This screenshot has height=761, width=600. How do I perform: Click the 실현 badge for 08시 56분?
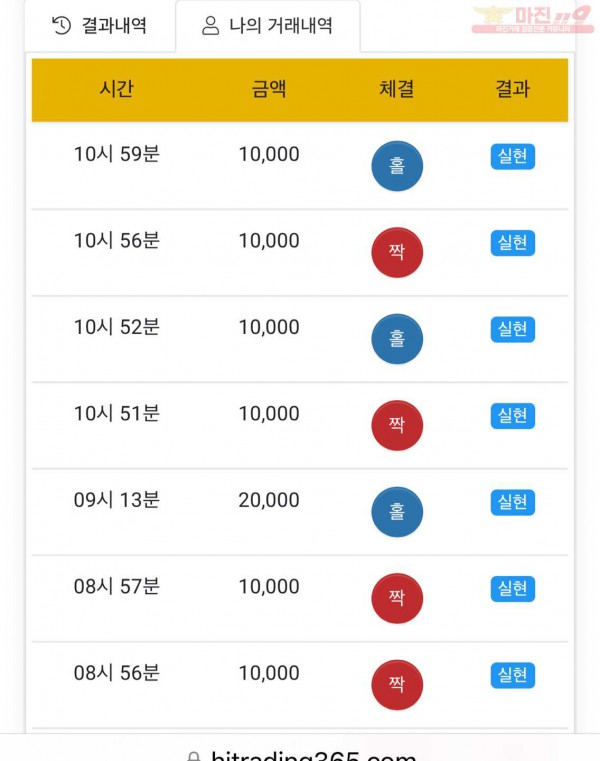pyautogui.click(x=513, y=675)
